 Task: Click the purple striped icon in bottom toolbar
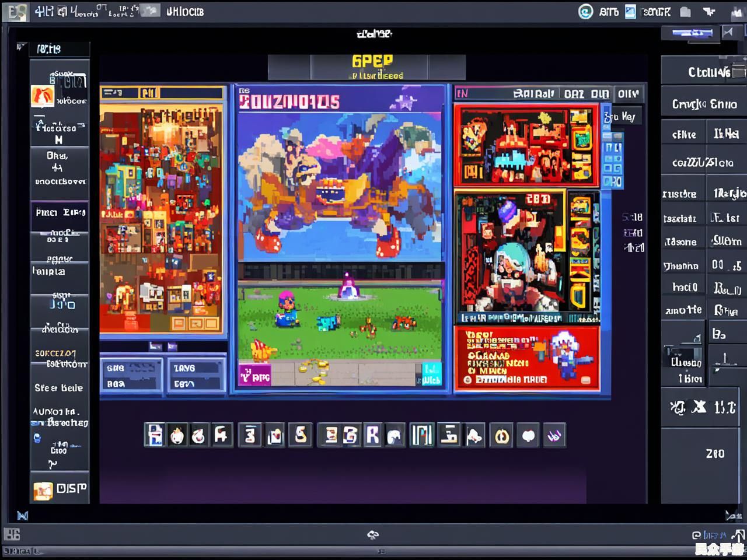pyautogui.click(x=554, y=435)
